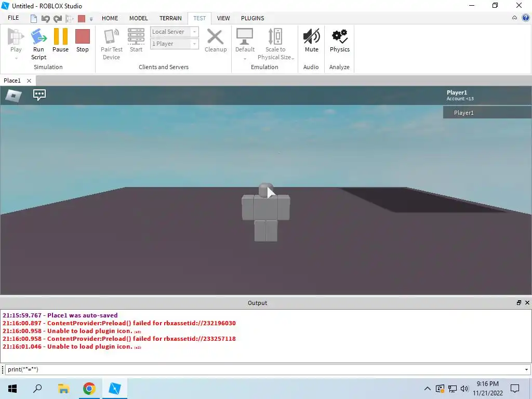Select the TEST ribbon tab
532x399 pixels.
199,18
